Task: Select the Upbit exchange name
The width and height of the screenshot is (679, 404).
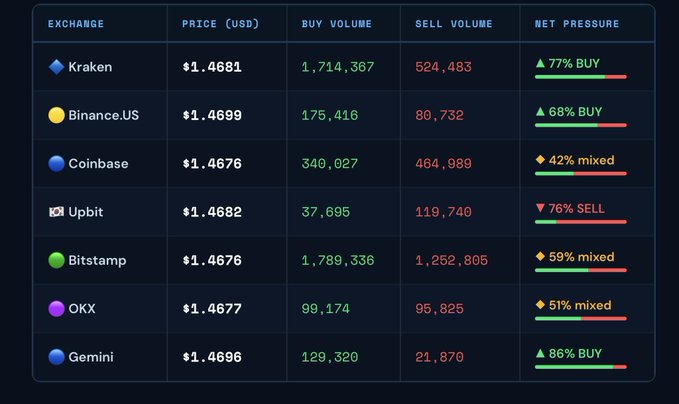Action: point(86,212)
